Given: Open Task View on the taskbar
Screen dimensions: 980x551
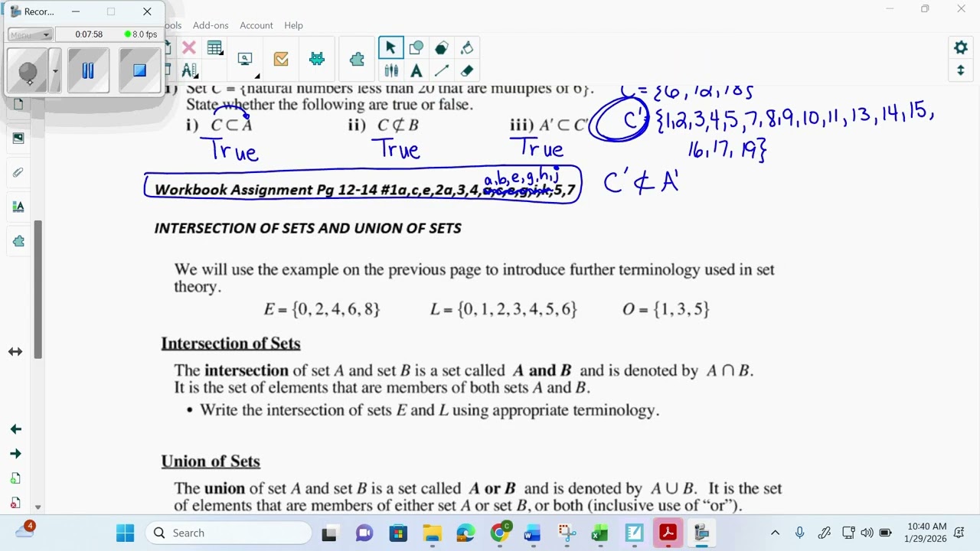Looking at the screenshot, I should [x=329, y=533].
